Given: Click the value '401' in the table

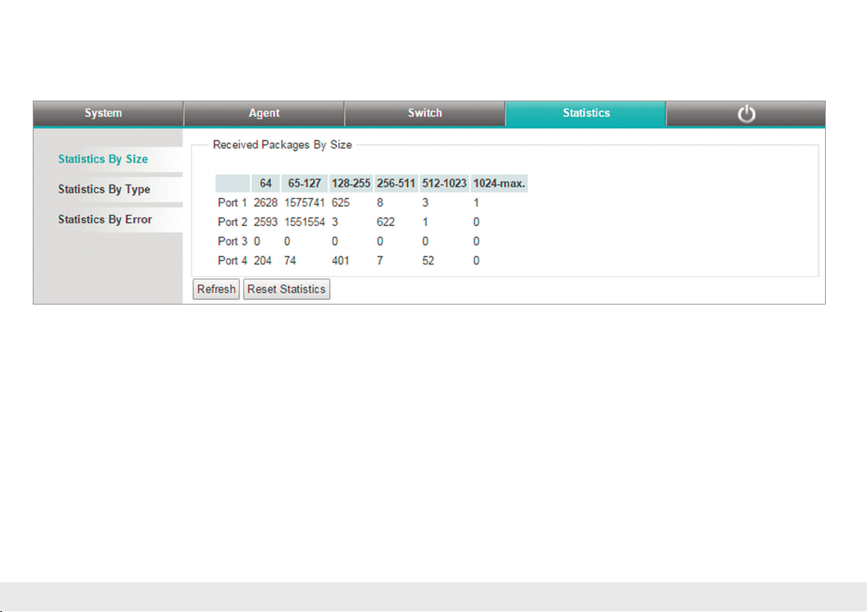Looking at the screenshot, I should tap(341, 261).
